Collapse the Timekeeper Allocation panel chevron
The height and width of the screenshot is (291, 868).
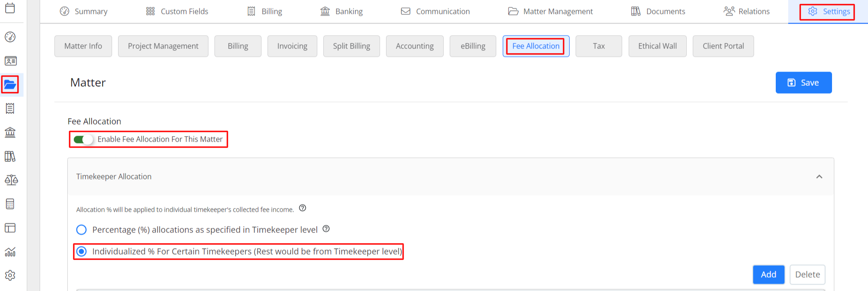pos(819,177)
